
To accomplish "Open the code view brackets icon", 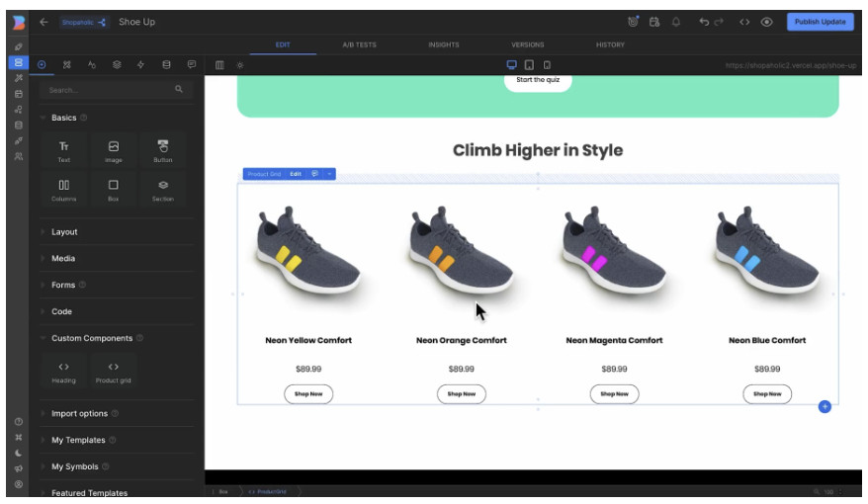I will [745, 22].
